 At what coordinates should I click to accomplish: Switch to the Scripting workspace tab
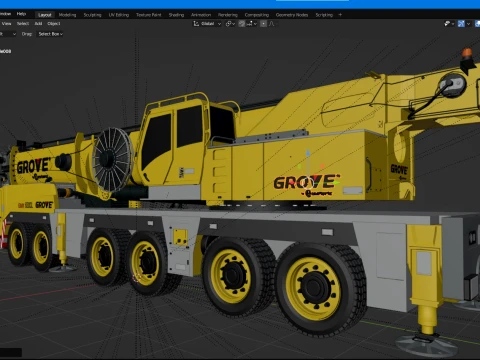324,15
